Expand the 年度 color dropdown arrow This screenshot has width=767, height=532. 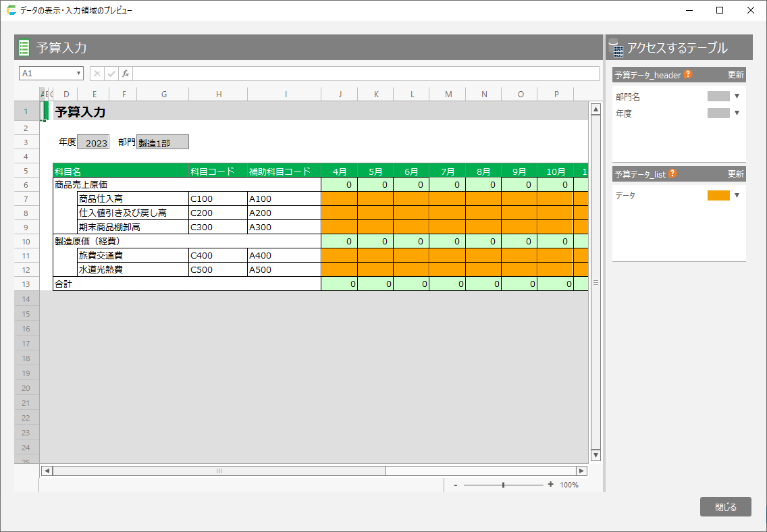(737, 113)
